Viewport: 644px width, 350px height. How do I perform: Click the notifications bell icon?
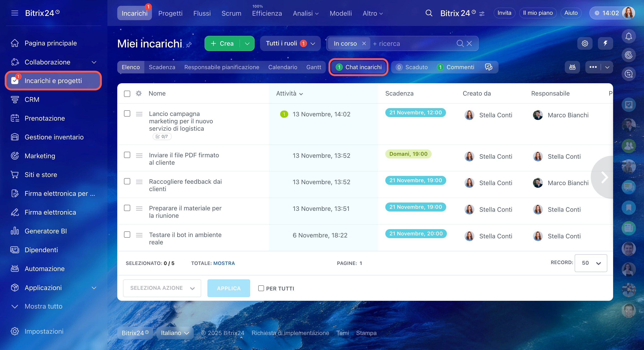629,36
